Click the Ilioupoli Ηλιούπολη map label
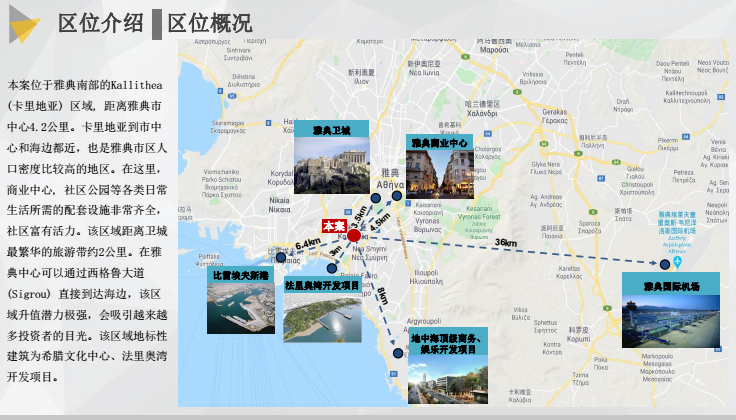 coord(426,277)
